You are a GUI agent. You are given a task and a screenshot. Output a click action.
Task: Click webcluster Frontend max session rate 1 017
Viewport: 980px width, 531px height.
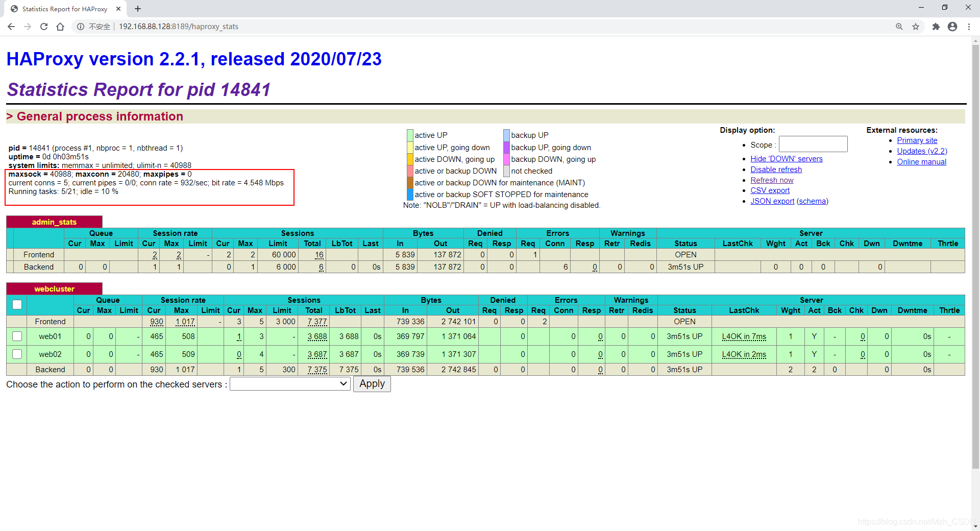pyautogui.click(x=185, y=322)
